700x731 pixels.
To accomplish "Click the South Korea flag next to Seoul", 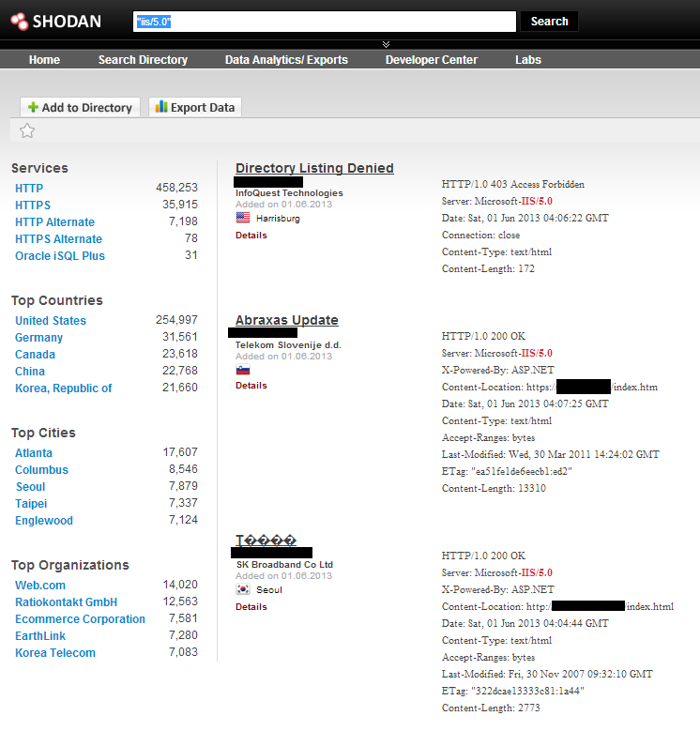I will click(243, 589).
